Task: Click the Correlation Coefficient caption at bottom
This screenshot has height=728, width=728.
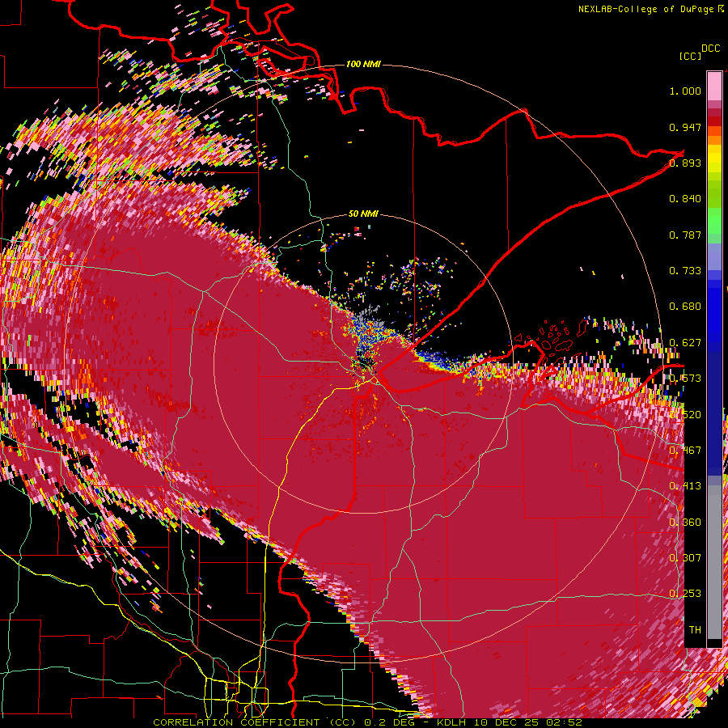Action: (x=255, y=722)
